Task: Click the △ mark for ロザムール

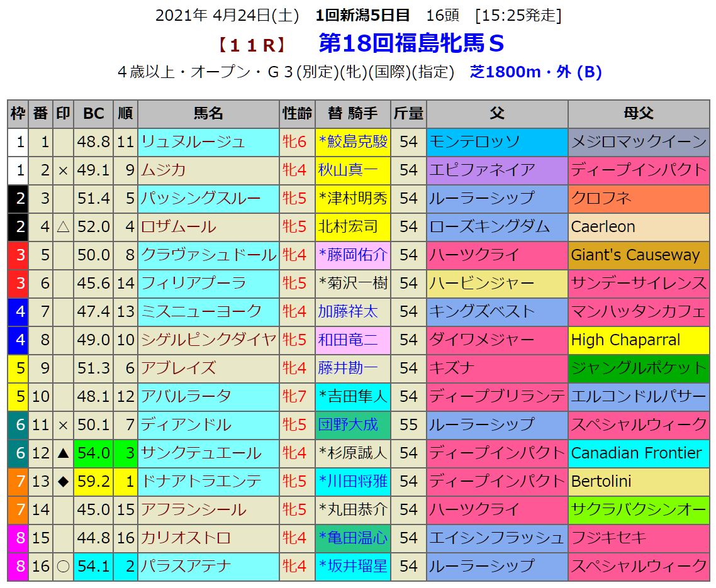Action: point(63,227)
